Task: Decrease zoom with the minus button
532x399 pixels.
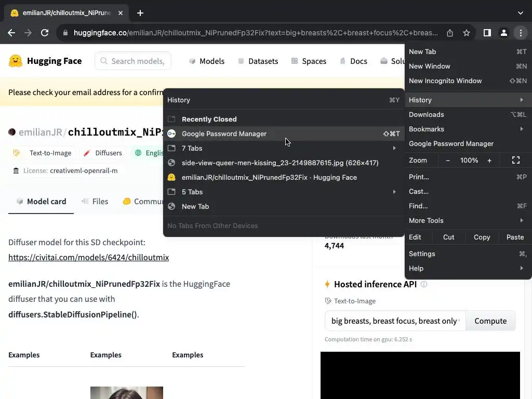Action: click(x=447, y=161)
